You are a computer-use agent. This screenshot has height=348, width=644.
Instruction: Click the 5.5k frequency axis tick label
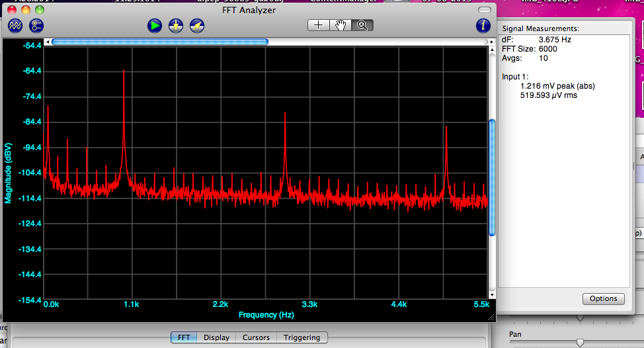(x=481, y=304)
